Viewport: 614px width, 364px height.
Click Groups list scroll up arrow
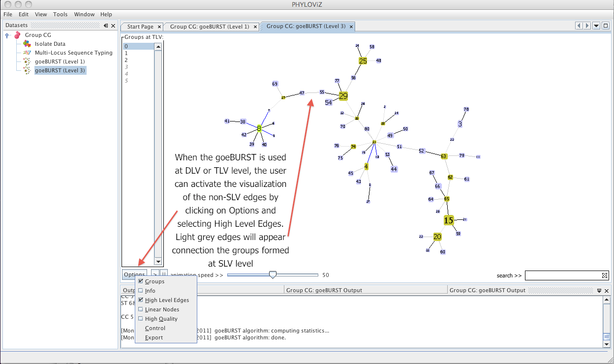158,47
